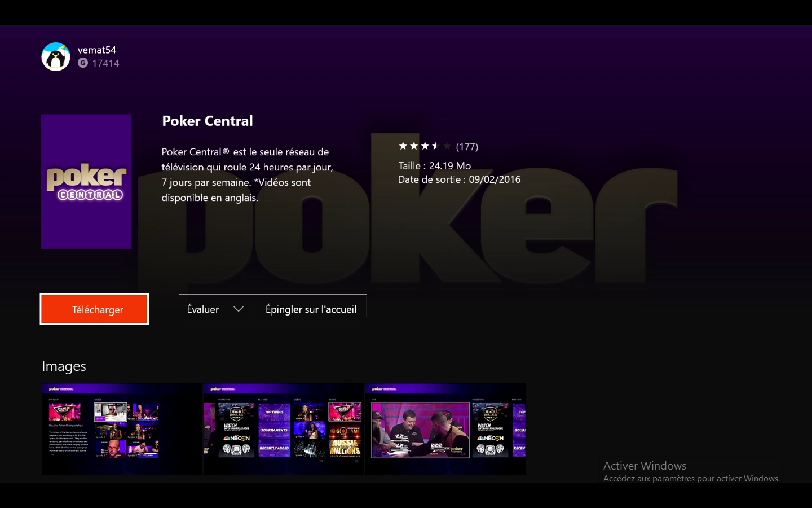Screen dimensions: 812x508
Task: Click the Gamerscore G icon
Action: click(83, 63)
